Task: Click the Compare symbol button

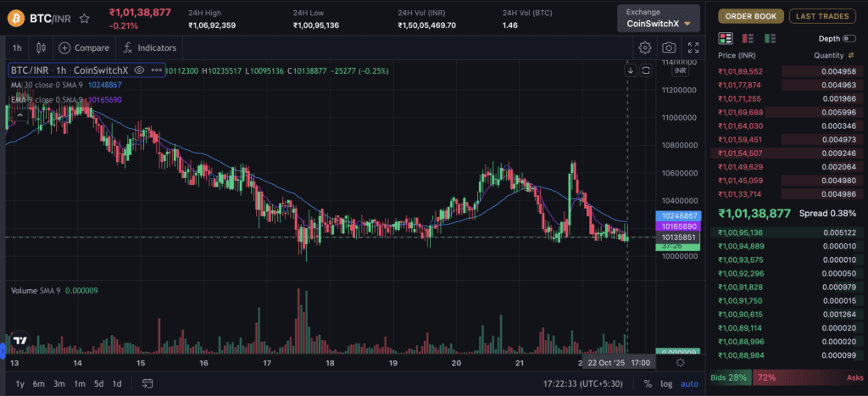Action: click(x=84, y=47)
